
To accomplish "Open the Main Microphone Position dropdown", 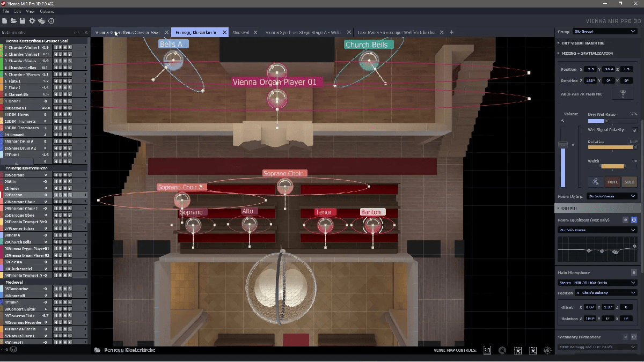I will (x=605, y=293).
